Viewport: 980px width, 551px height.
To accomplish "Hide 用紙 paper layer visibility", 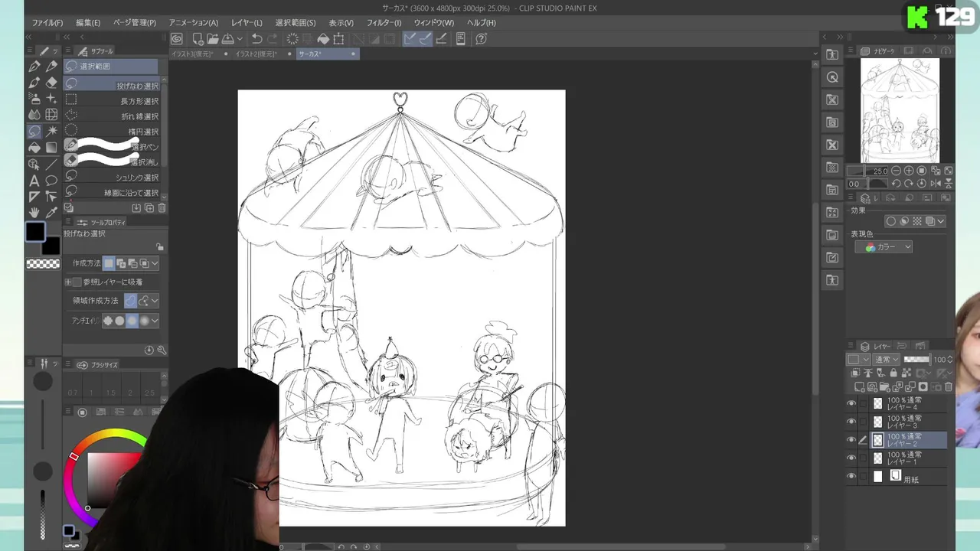I will [x=851, y=476].
